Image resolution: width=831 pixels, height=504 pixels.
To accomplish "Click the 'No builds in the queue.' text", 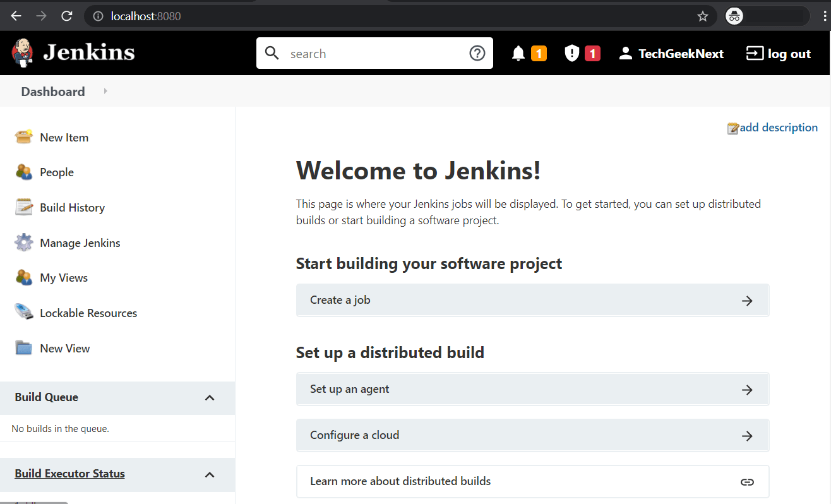I will [61, 429].
